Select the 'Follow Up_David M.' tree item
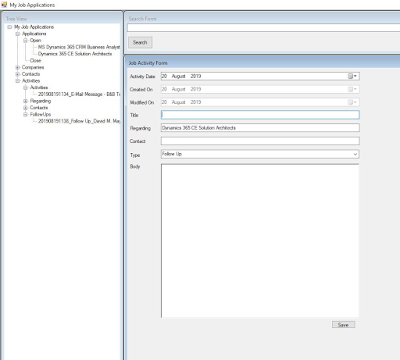 click(79, 121)
